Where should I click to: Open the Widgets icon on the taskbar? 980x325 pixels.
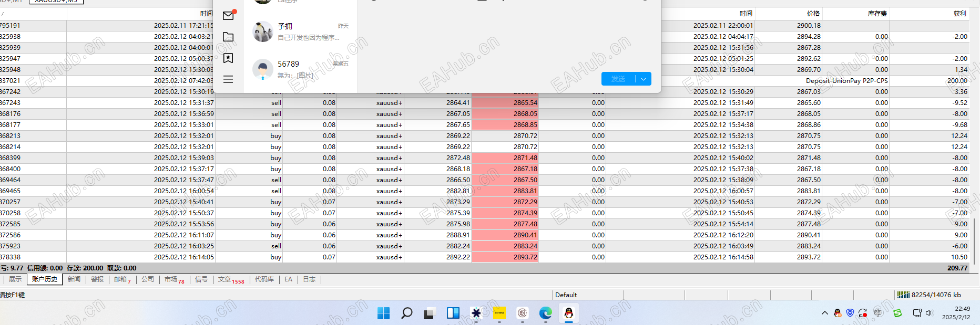click(453, 313)
